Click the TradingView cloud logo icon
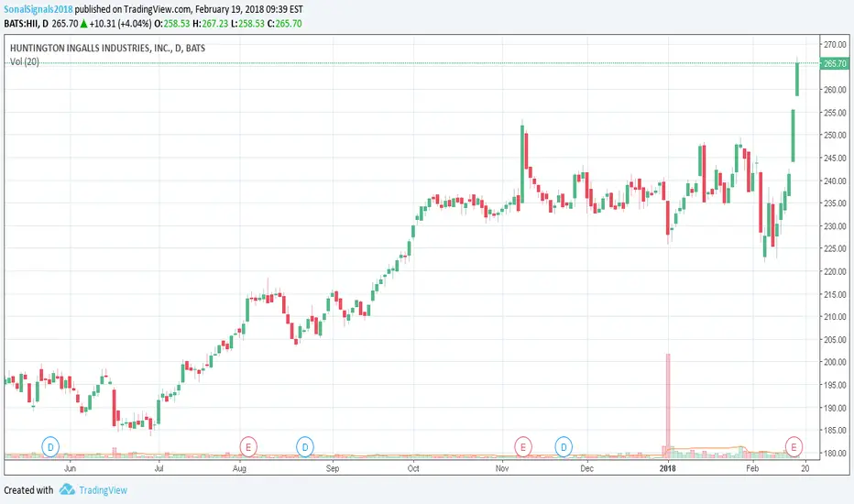854x504 pixels. (67, 489)
